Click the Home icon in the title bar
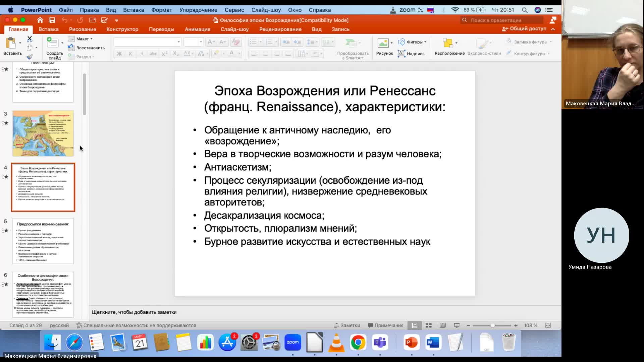Viewport: 644px width, 362px height. click(40, 20)
